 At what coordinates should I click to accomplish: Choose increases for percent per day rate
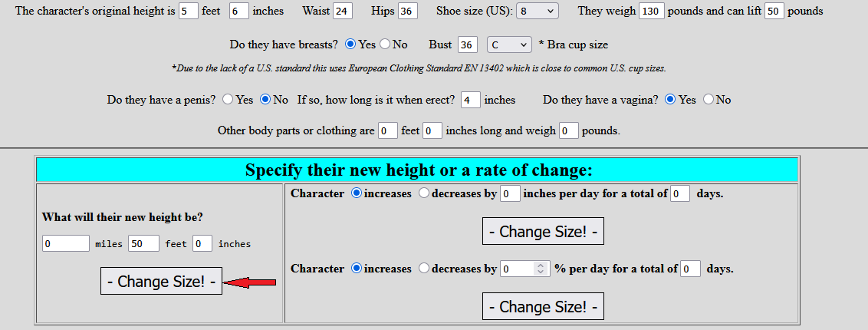[357, 269]
